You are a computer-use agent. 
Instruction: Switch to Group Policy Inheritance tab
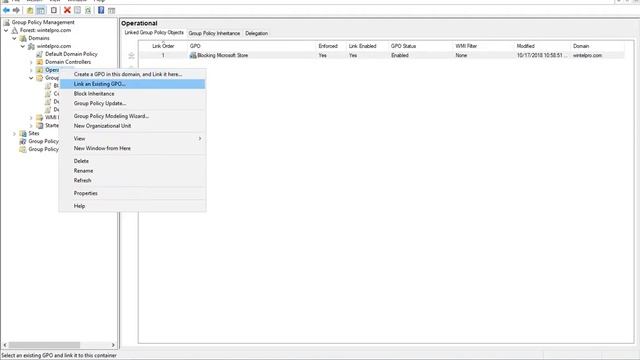click(214, 33)
